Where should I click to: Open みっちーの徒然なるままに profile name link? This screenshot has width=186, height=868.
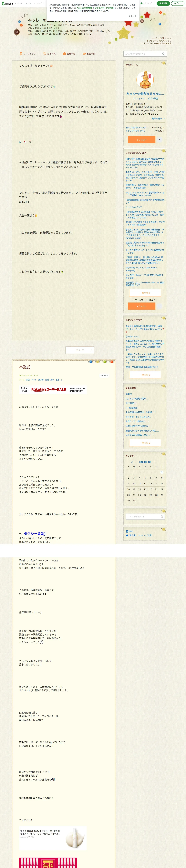[x=145, y=94]
